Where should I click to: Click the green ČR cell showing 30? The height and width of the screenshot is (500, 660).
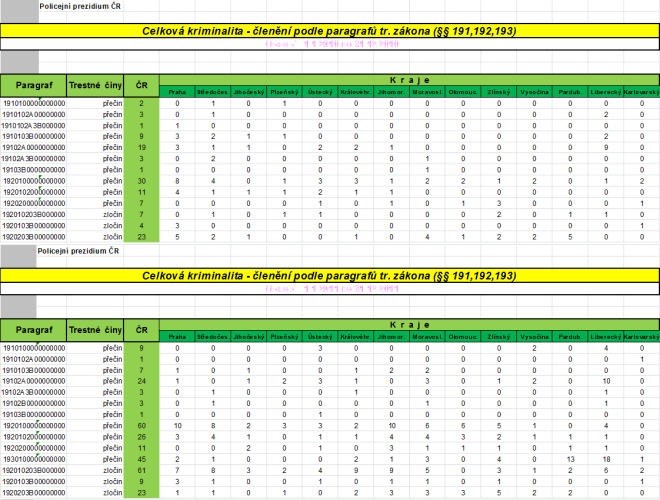142,180
